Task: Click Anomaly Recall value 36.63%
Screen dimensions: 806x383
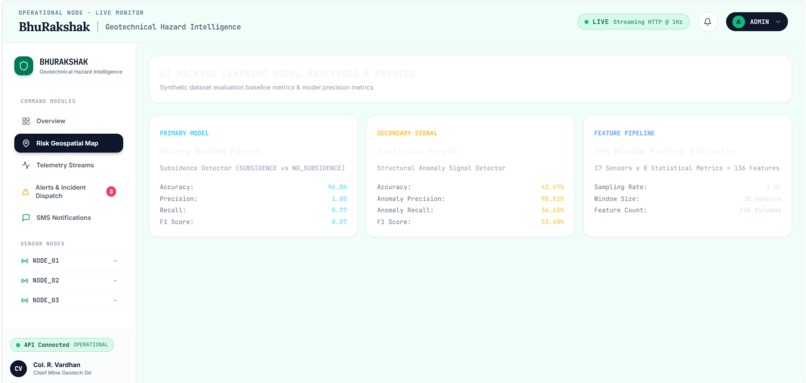Action: pos(553,210)
